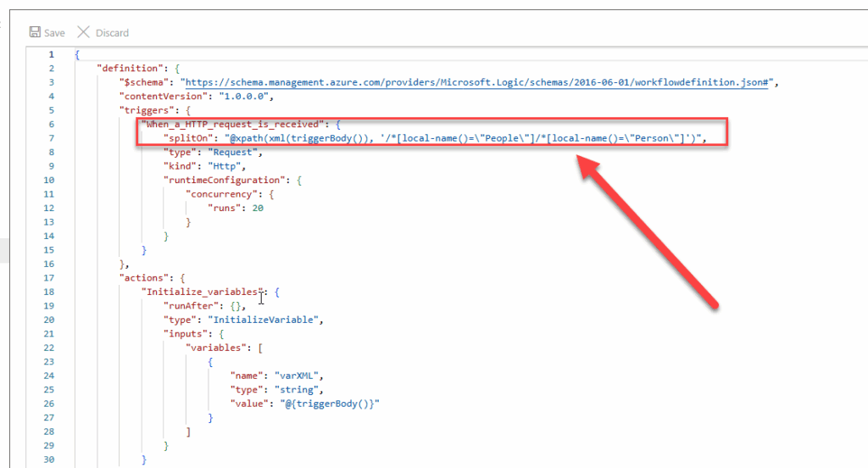Click the "actions" key text
The width and height of the screenshot is (868, 468).
(x=144, y=278)
